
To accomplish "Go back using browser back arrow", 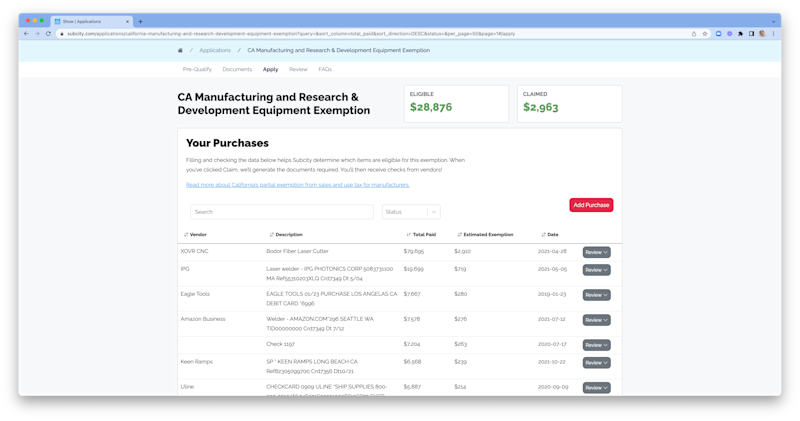I will pos(26,34).
